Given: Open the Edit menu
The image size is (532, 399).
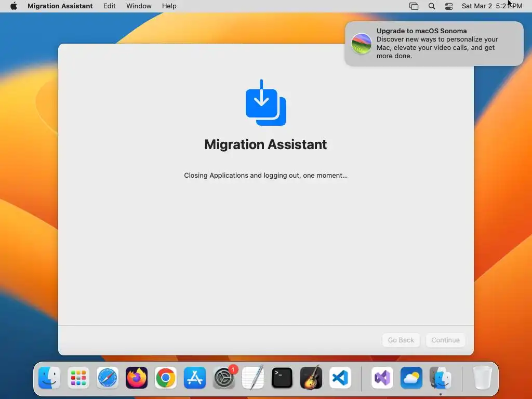Looking at the screenshot, I should coord(109,6).
